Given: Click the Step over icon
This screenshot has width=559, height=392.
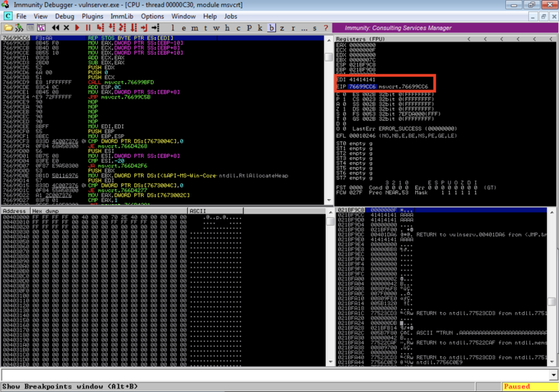Looking at the screenshot, I should [112, 28].
